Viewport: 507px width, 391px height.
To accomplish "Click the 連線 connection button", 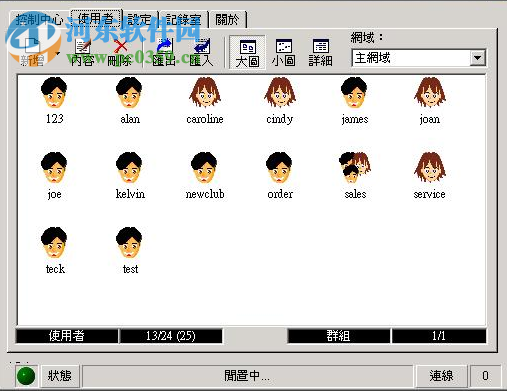I will point(441,376).
